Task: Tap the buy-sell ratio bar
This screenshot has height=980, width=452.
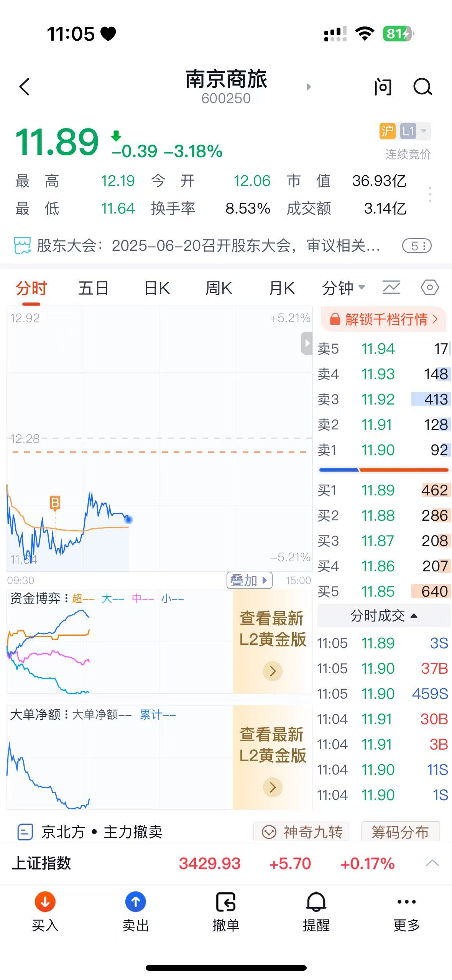Action: (384, 470)
